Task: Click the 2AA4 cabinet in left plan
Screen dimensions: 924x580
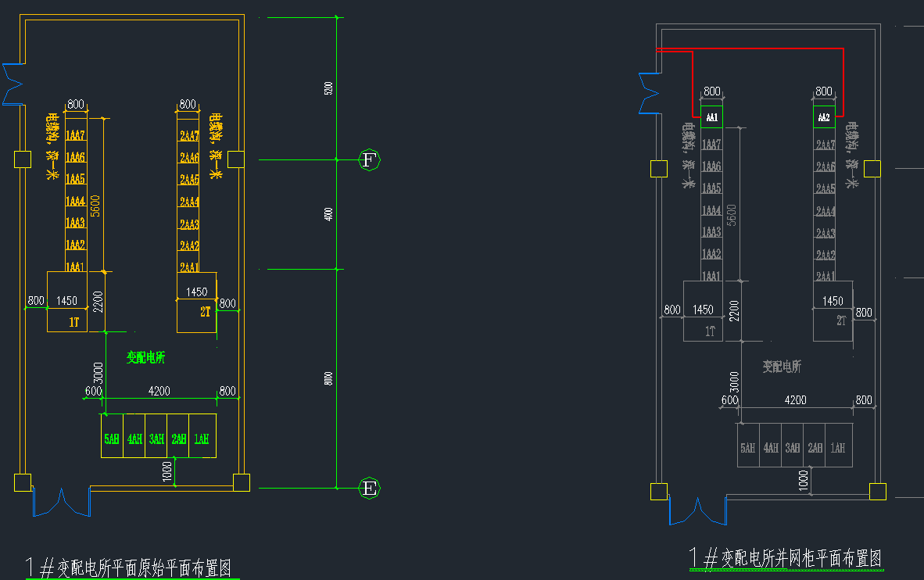Action: (x=189, y=202)
